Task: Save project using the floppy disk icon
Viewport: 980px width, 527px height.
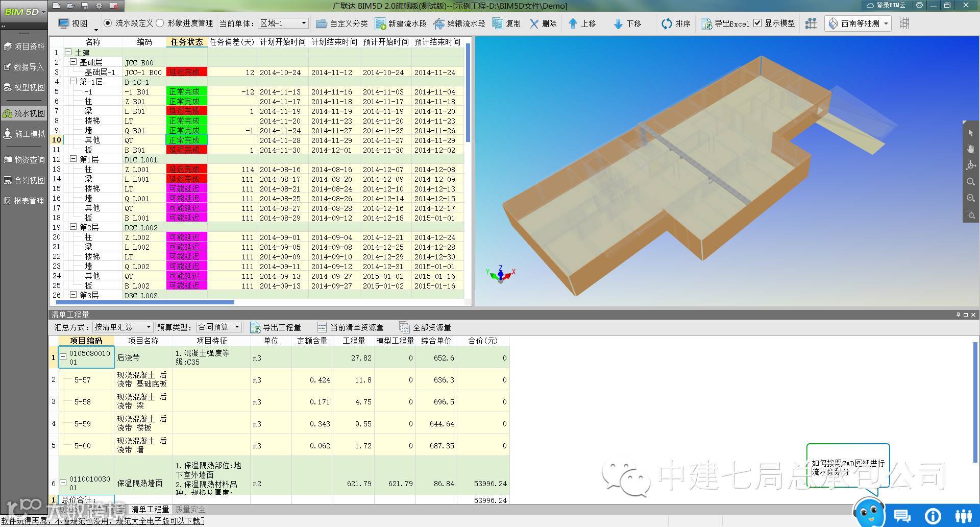Action: (x=85, y=6)
